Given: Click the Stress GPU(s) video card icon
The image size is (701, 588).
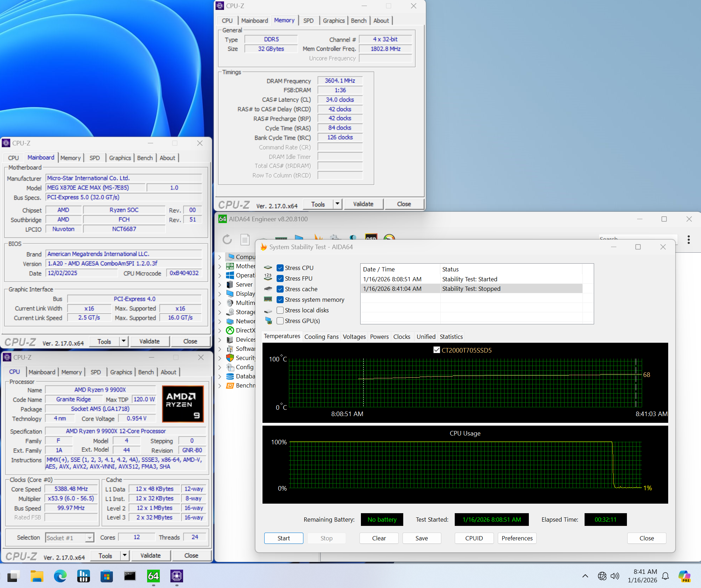Looking at the screenshot, I should click(x=268, y=321).
